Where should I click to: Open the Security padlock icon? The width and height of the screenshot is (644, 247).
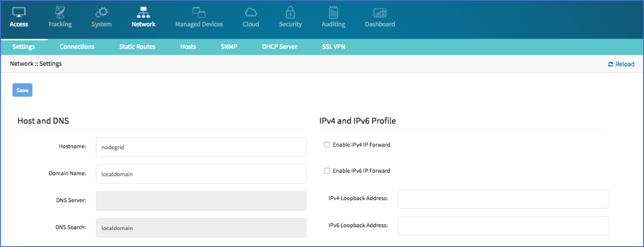291,12
